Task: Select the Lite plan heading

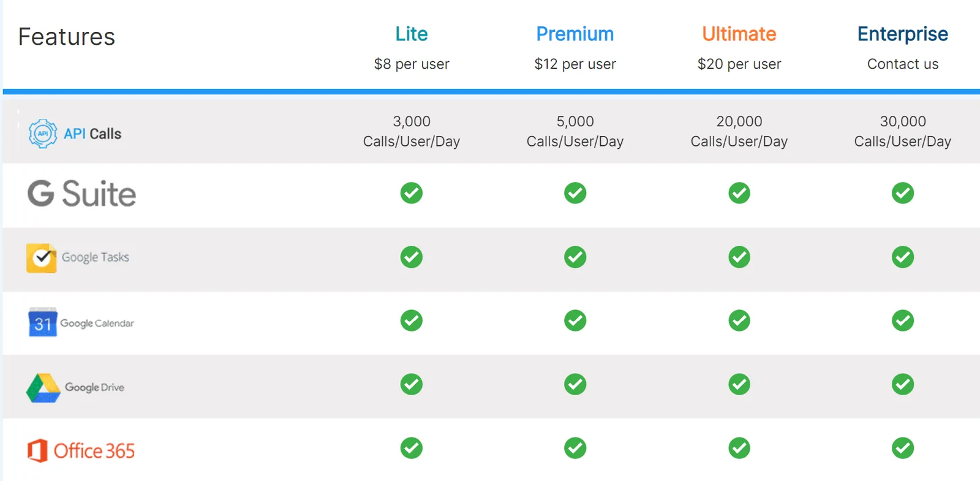Action: click(x=412, y=34)
